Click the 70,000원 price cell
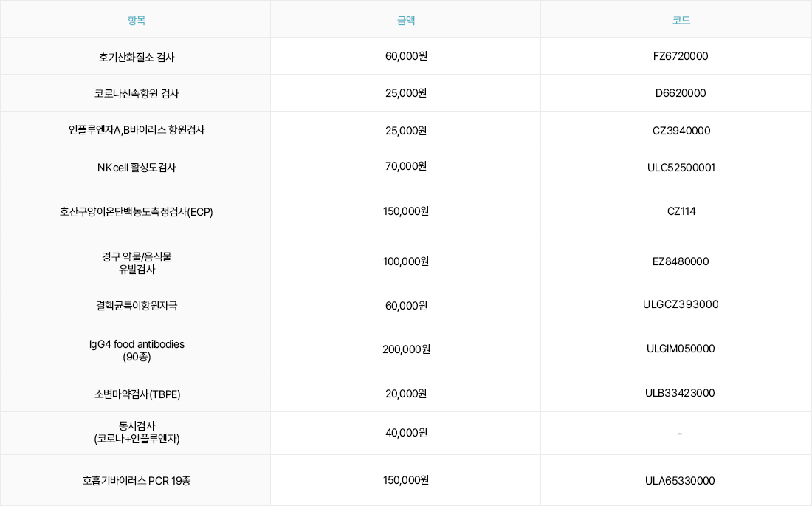This screenshot has width=812, height=506. click(406, 166)
